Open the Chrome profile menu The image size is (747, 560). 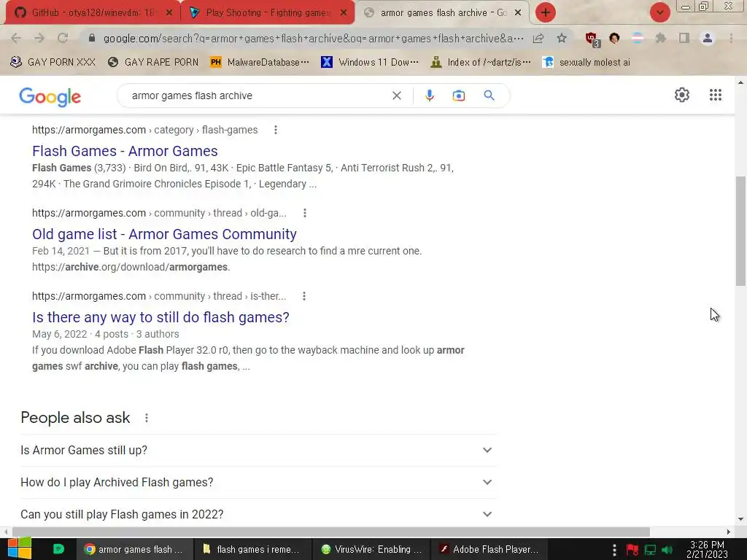pyautogui.click(x=708, y=38)
